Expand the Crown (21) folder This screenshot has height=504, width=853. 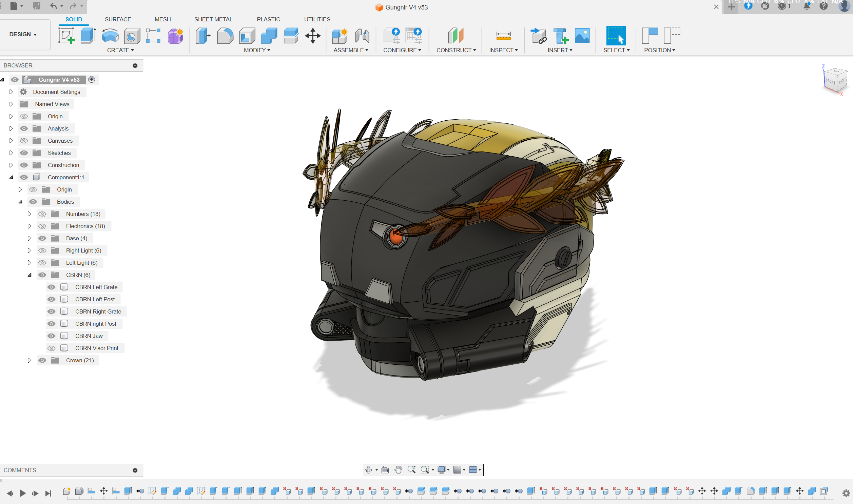pyautogui.click(x=29, y=360)
